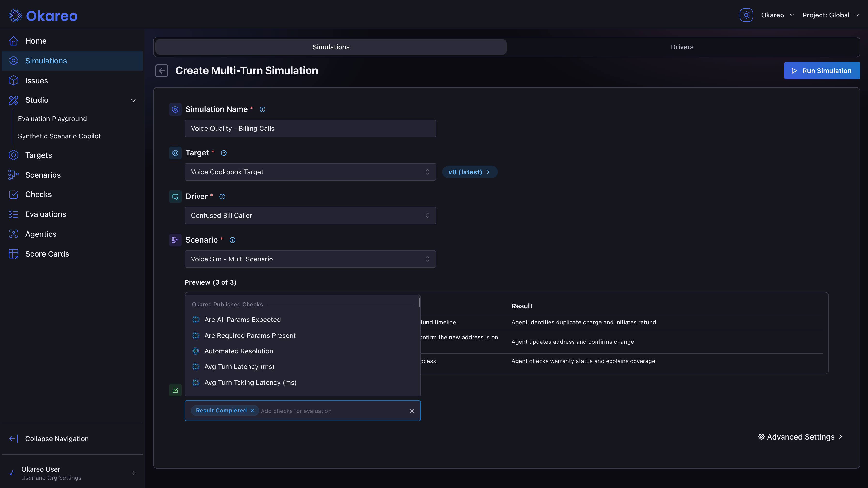Click the Result column header
Image resolution: width=868 pixels, height=488 pixels.
pyautogui.click(x=522, y=306)
